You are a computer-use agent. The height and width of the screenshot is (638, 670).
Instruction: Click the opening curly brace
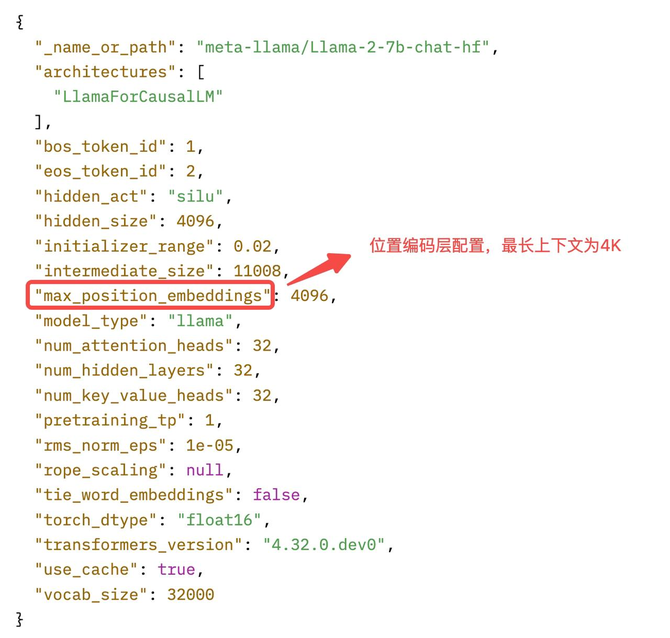(x=20, y=22)
